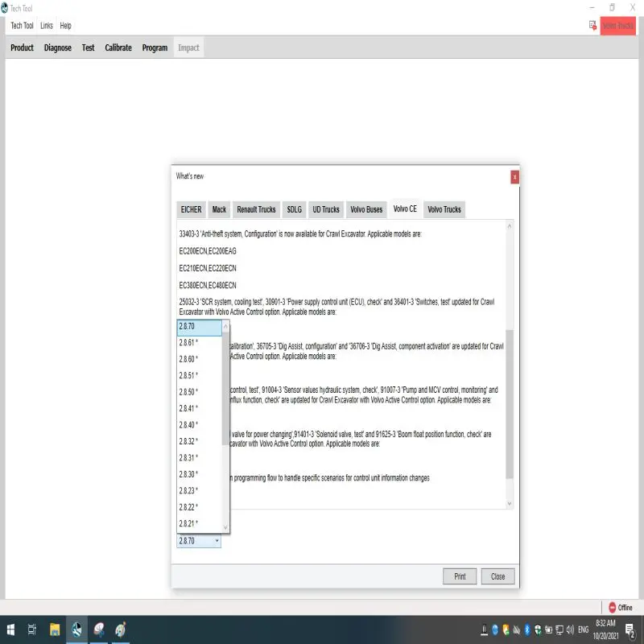
Task: Switch to the Mack tab
Action: [x=219, y=209]
